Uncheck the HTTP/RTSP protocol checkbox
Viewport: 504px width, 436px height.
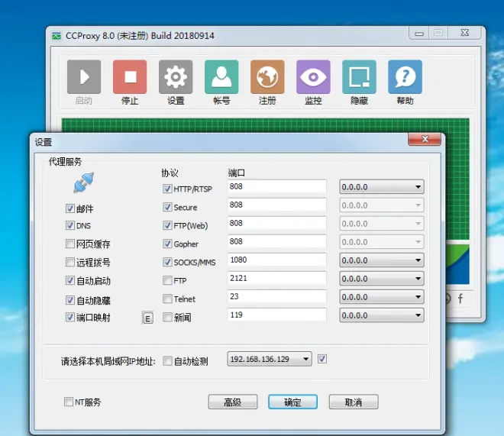[167, 189]
